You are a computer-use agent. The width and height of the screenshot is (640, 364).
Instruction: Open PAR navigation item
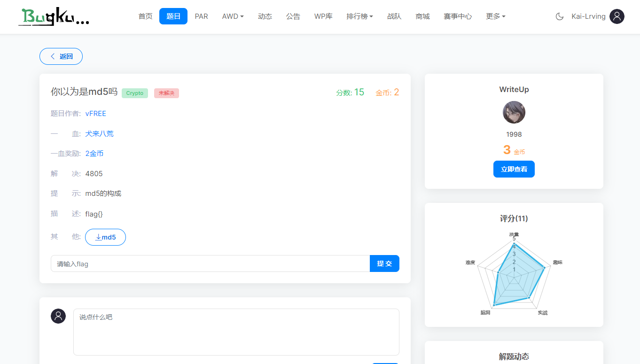[x=202, y=16]
